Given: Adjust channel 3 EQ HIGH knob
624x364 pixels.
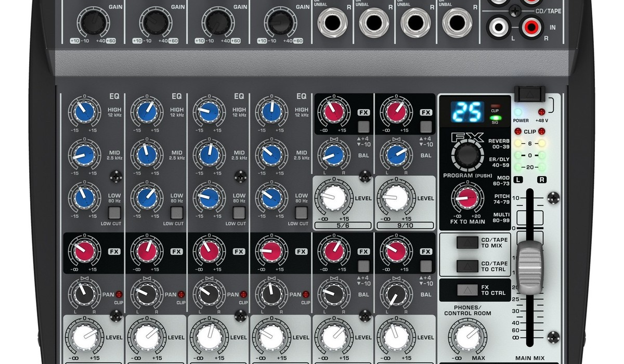Looking at the screenshot, I should (209, 112).
